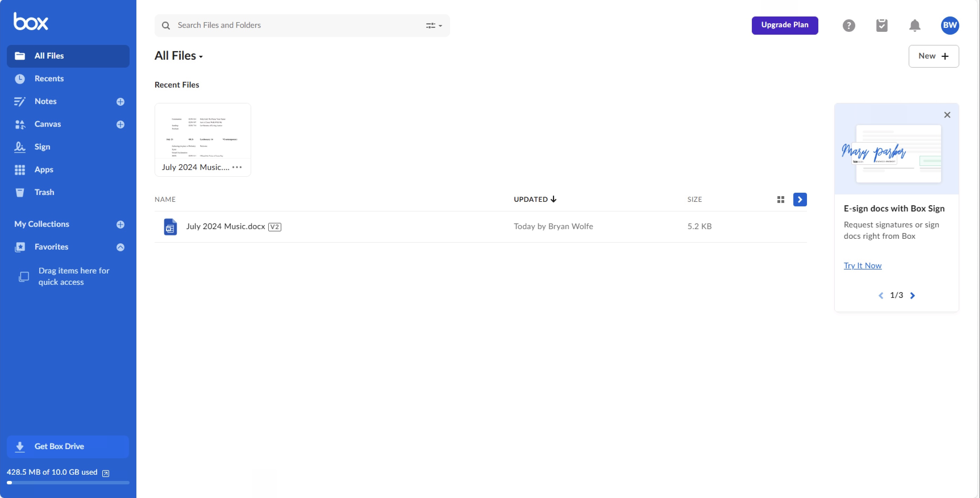This screenshot has width=980, height=498.
Task: Click the search magnifier icon
Action: 166,26
